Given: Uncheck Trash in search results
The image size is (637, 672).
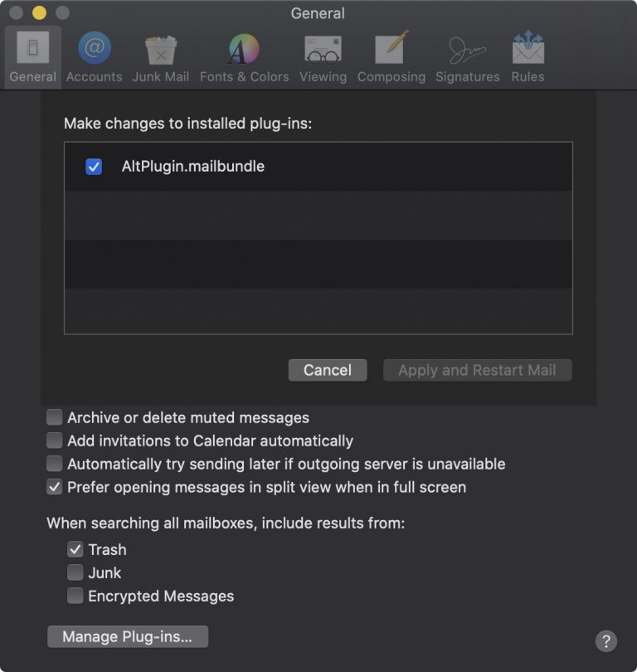Looking at the screenshot, I should click(x=75, y=549).
